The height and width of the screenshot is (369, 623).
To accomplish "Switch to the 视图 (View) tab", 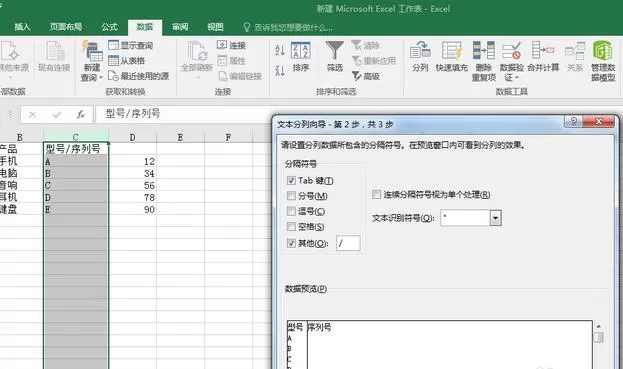I will (215, 27).
